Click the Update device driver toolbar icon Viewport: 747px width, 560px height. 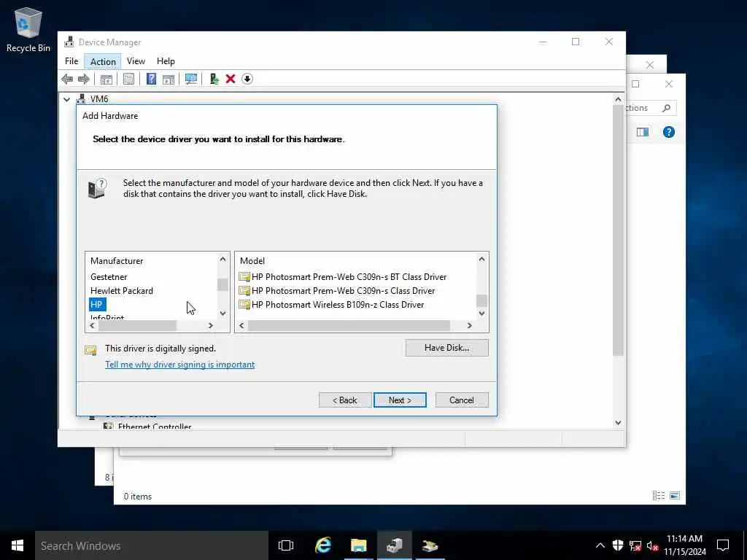pos(214,79)
